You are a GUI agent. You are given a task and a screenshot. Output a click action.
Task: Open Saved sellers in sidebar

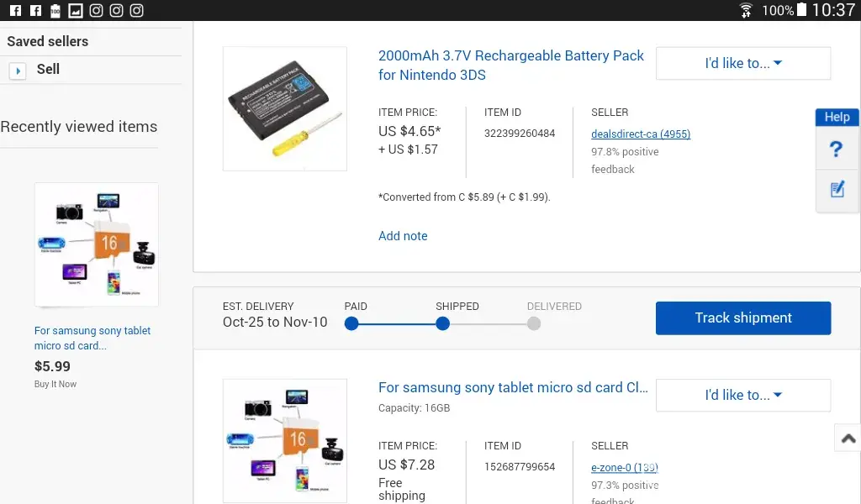tap(47, 41)
